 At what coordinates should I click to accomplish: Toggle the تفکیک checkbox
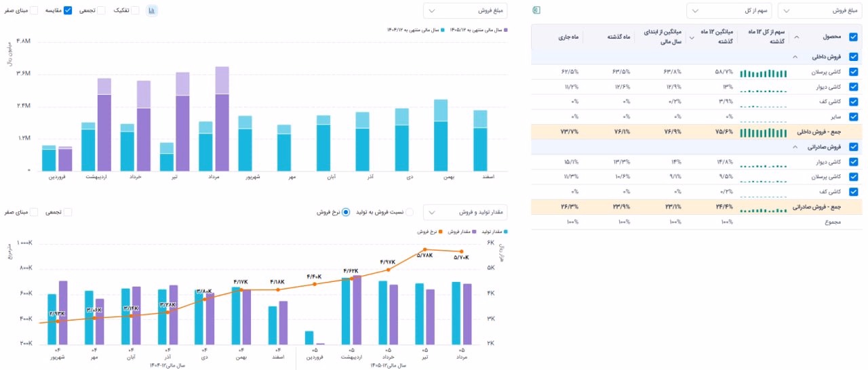pyautogui.click(x=135, y=10)
